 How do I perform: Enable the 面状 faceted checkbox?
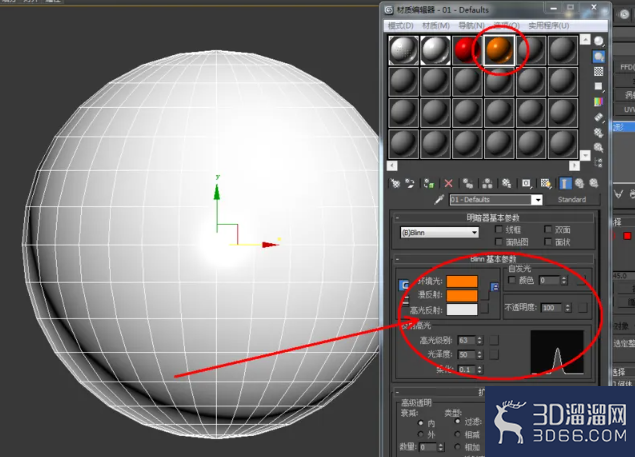coord(548,242)
